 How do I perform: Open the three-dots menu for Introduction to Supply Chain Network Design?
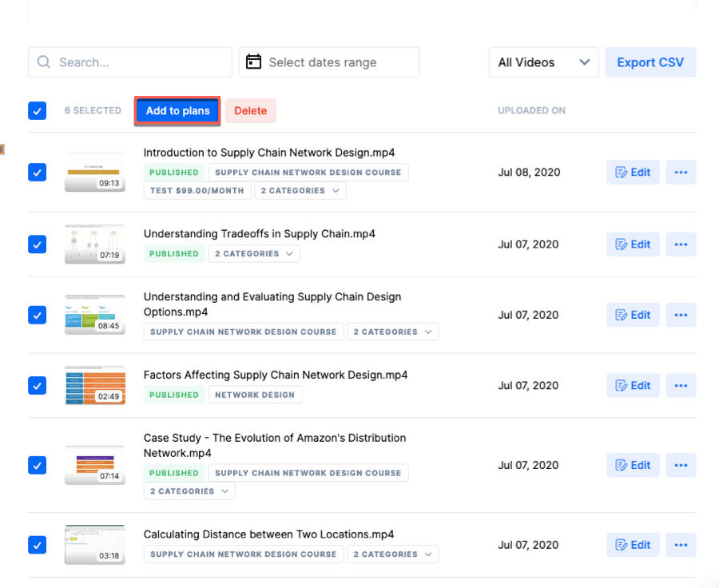[x=681, y=173]
